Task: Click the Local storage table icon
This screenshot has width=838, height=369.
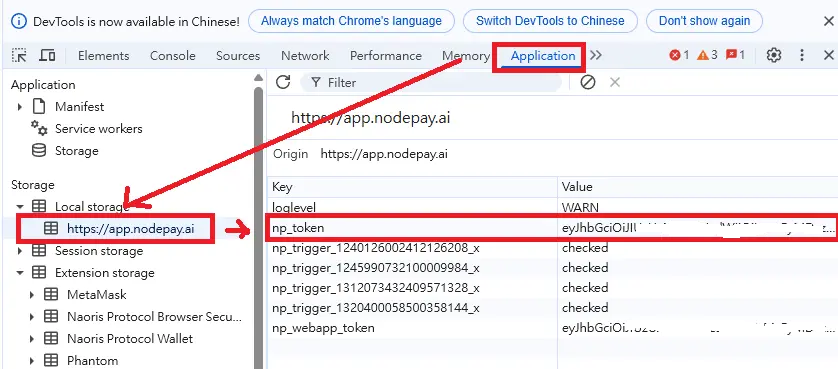Action: (39, 206)
